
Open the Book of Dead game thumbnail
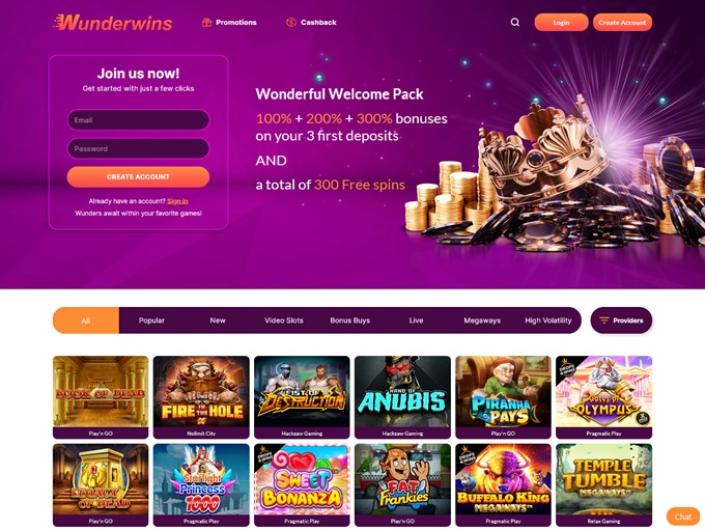[x=100, y=397]
